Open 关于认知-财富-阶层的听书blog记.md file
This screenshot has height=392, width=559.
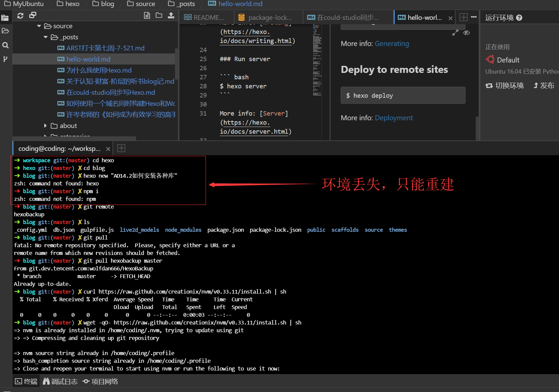pos(116,81)
